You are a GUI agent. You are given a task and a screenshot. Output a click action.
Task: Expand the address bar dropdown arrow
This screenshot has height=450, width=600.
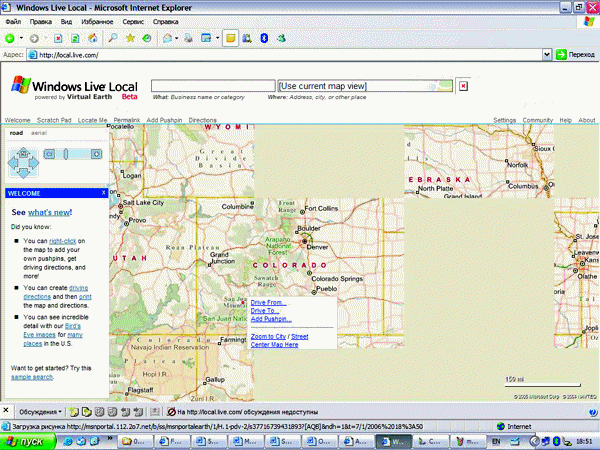[547, 55]
